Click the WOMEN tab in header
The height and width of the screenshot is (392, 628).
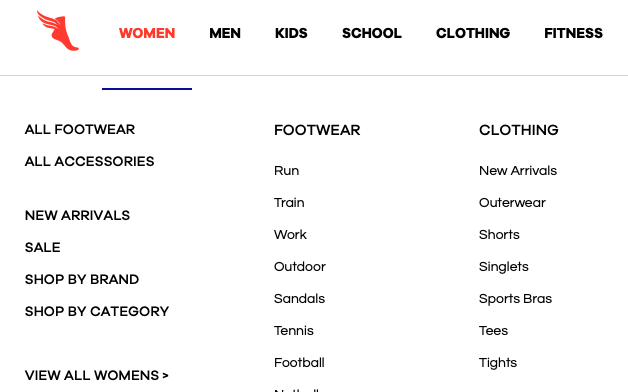click(147, 33)
